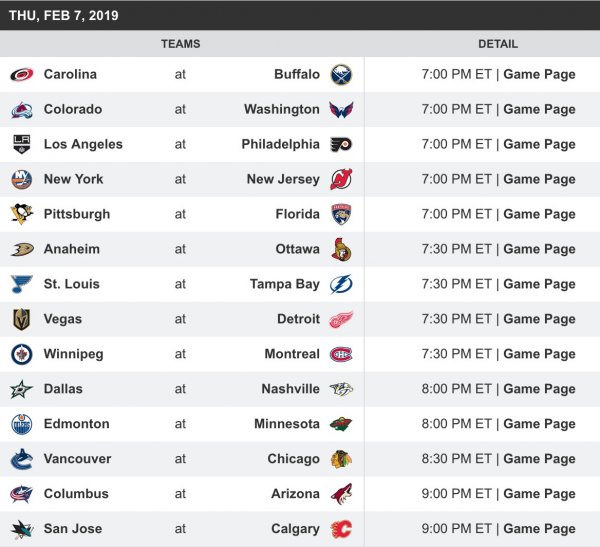Click the Carolina Hurricanes team logo
This screenshot has width=600, height=547.
coord(22,74)
